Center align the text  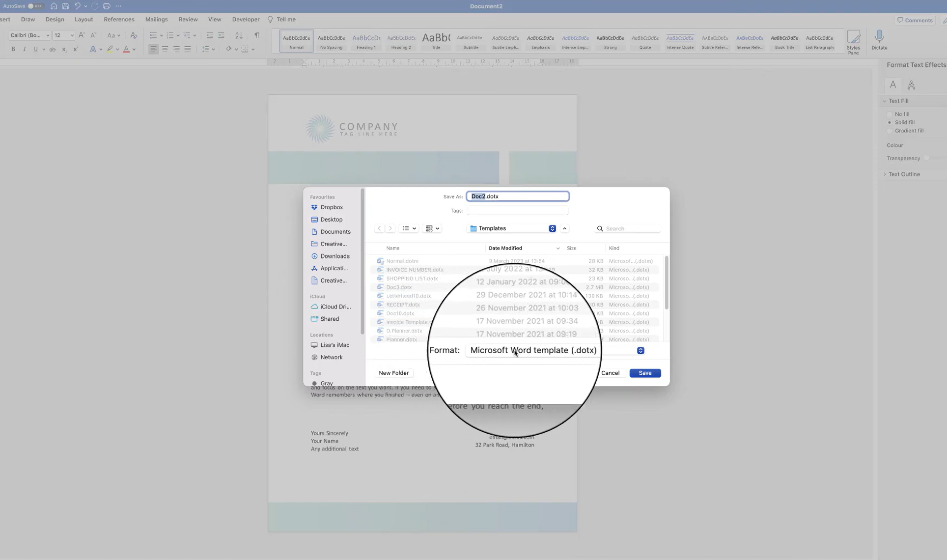[x=165, y=49]
